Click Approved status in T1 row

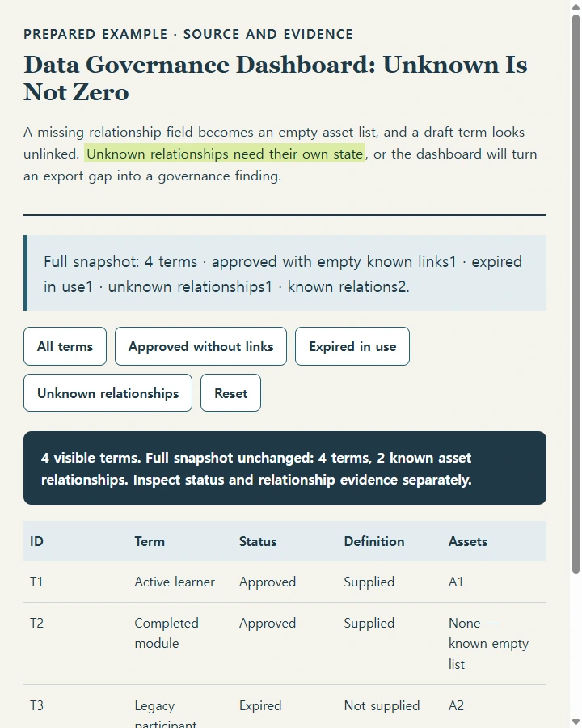point(285,582)
